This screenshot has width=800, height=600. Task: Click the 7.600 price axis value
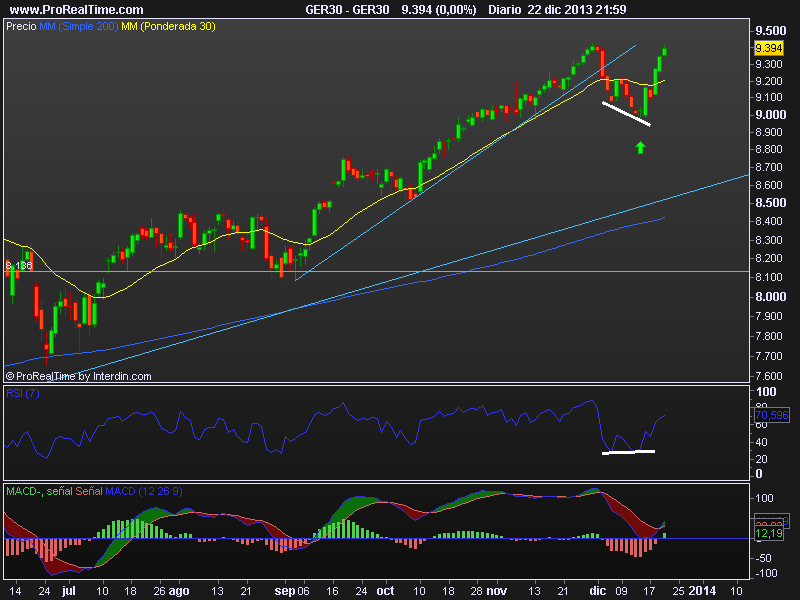769,376
